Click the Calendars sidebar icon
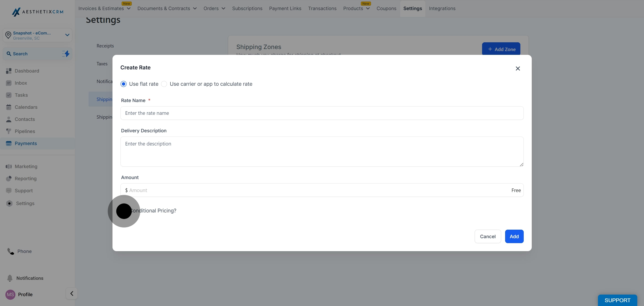644x306 pixels. (x=9, y=107)
